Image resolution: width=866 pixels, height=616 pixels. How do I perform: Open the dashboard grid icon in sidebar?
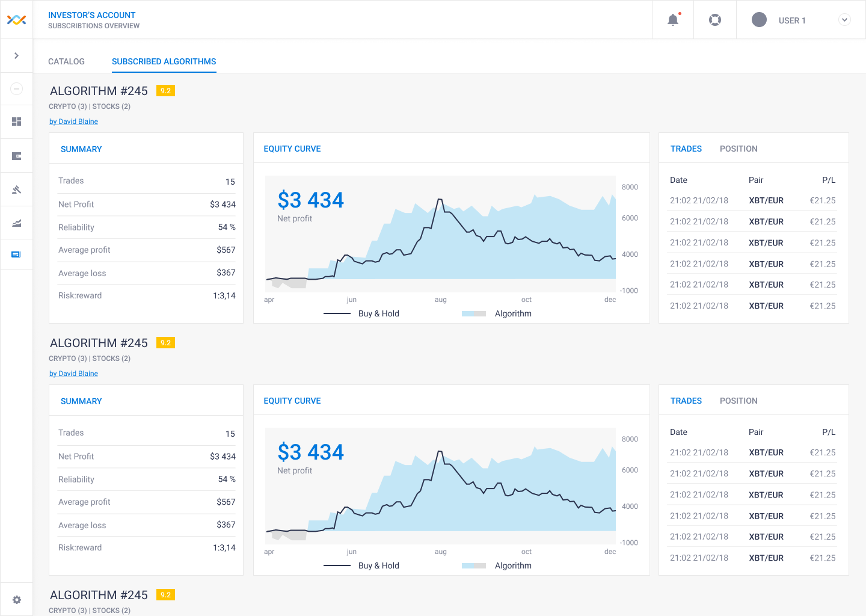coord(17,122)
